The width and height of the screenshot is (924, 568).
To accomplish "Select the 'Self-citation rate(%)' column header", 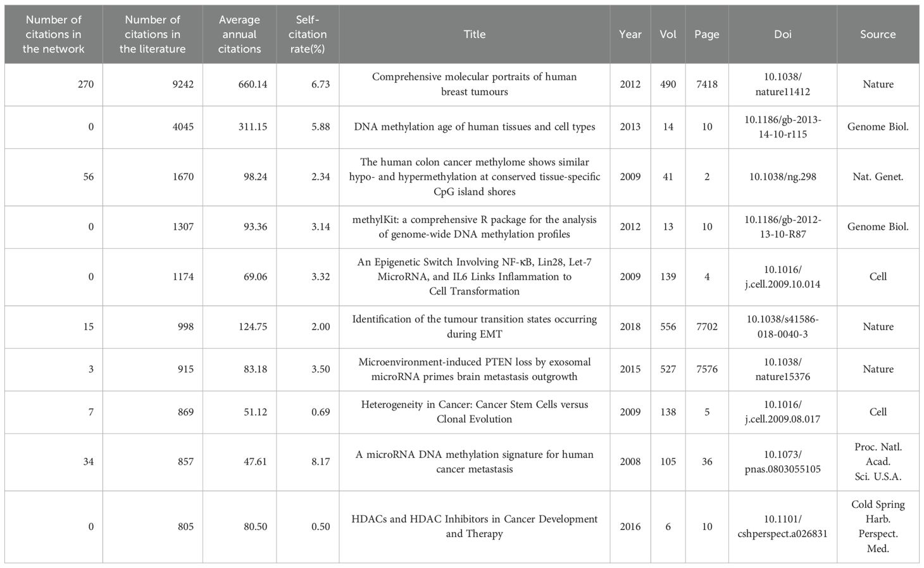I will [x=308, y=34].
